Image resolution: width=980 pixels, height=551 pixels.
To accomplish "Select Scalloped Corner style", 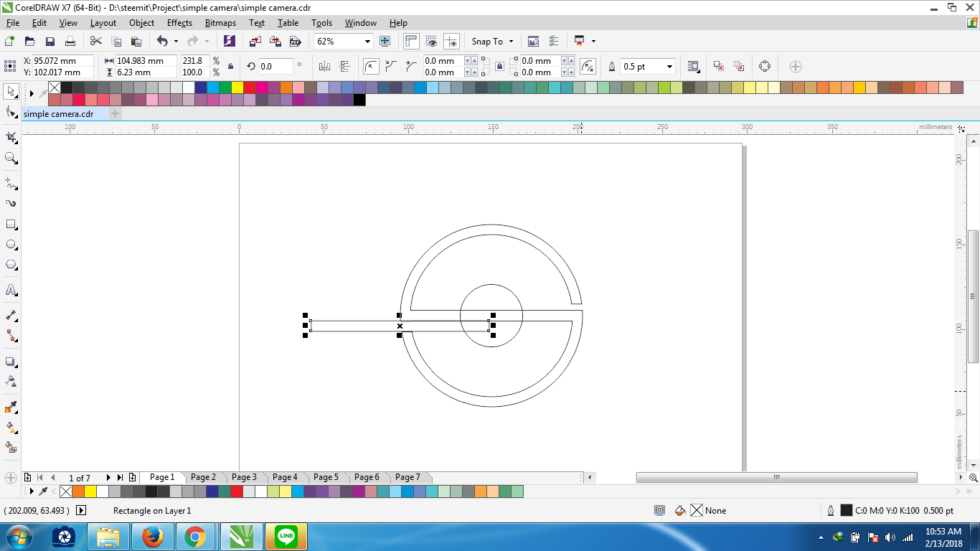I will 391,67.
